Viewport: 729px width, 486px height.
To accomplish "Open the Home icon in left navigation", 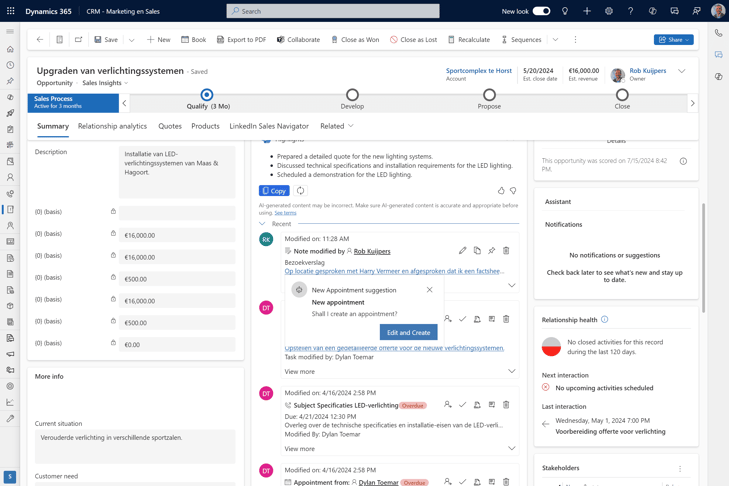I will 10,49.
